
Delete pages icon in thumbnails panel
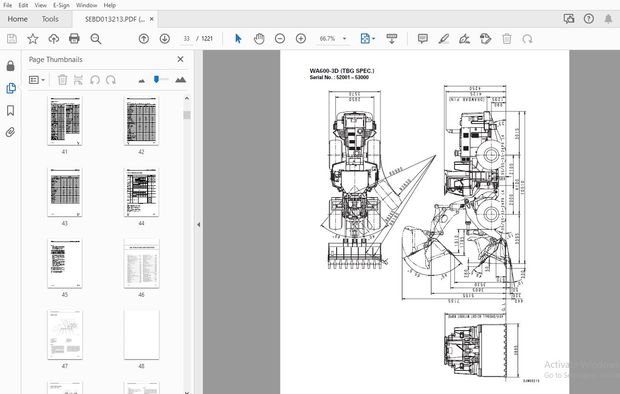coord(62,80)
